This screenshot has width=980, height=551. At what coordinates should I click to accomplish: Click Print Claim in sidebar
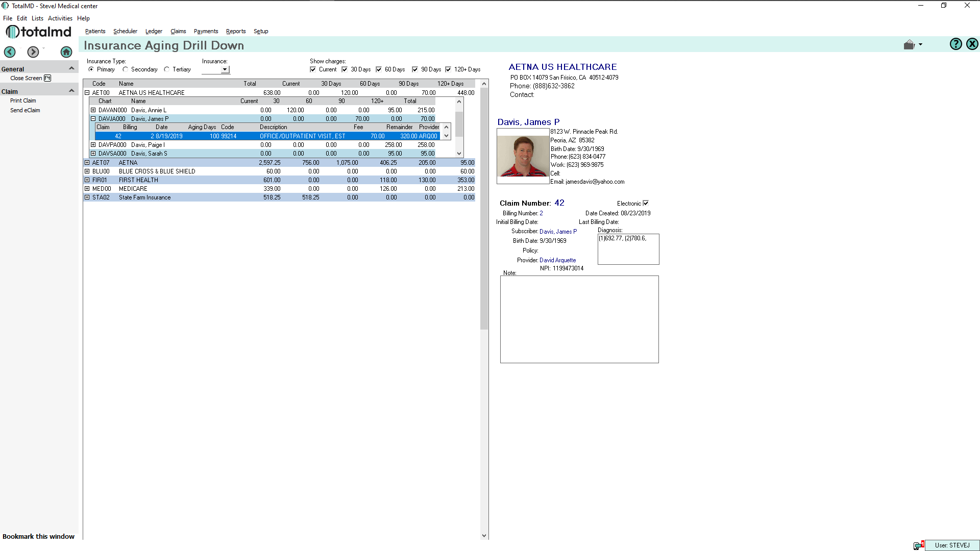[23, 101]
